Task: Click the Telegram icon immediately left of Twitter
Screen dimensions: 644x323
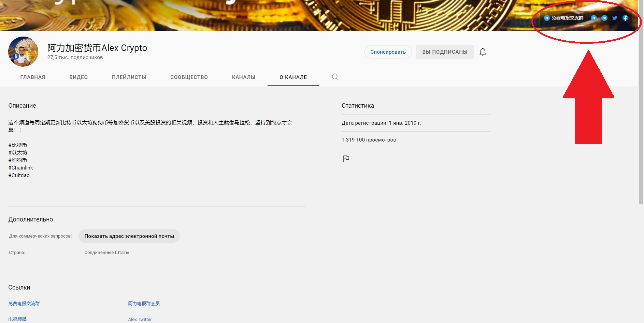Action: (604, 18)
